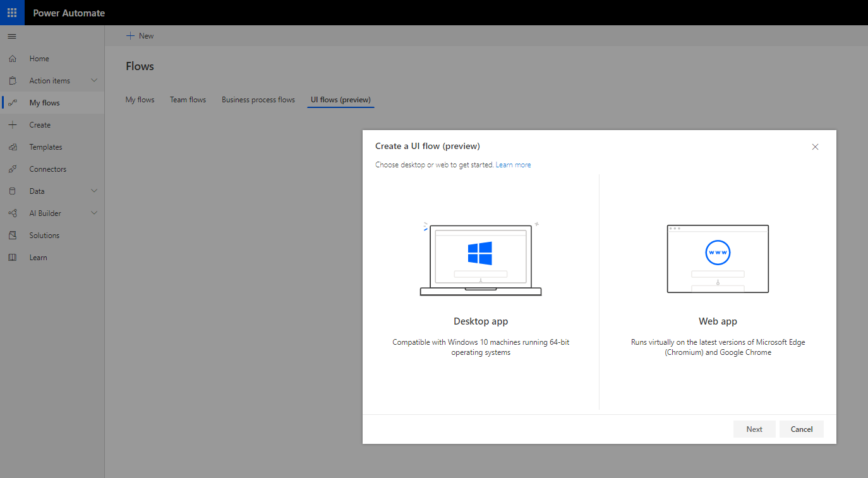The image size is (868, 478).
Task: Click the Cancel button
Action: coord(802,429)
